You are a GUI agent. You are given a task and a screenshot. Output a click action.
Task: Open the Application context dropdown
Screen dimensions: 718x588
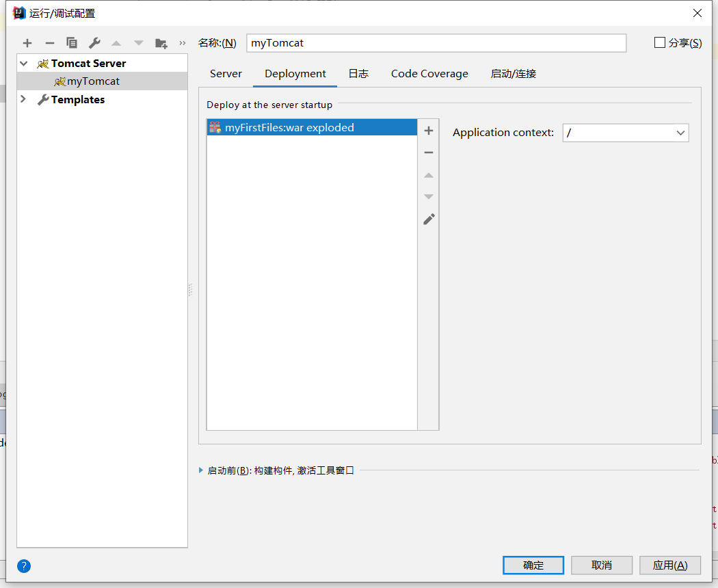point(680,133)
